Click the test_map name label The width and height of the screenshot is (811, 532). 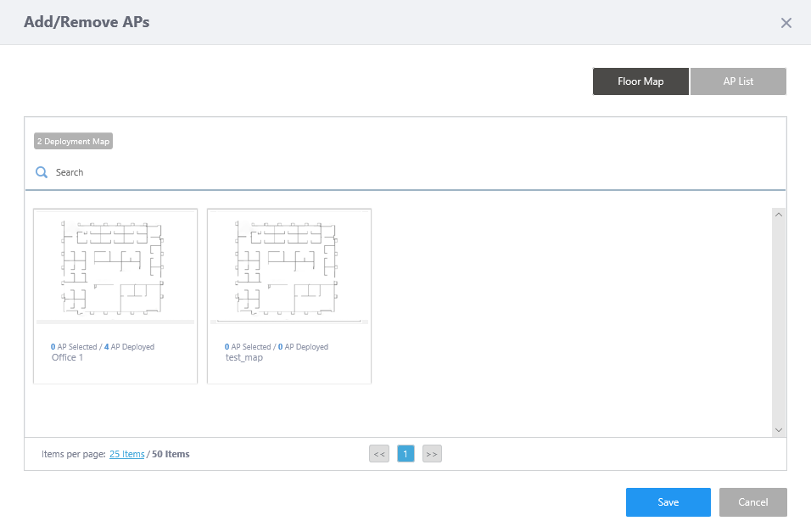click(x=243, y=357)
